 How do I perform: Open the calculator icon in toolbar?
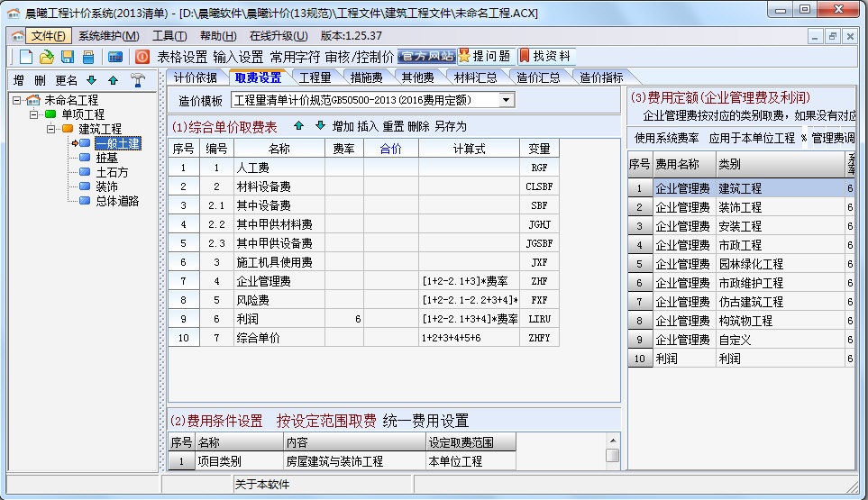tap(115, 57)
